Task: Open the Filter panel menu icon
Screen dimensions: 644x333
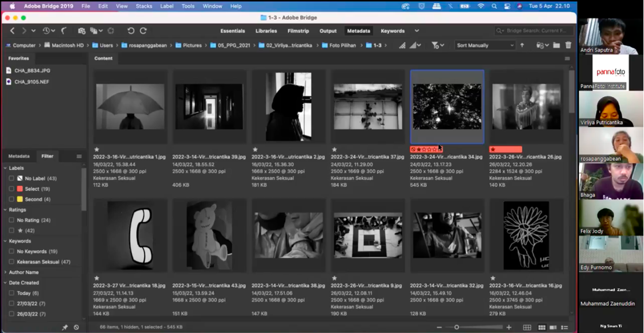Action: (79, 156)
